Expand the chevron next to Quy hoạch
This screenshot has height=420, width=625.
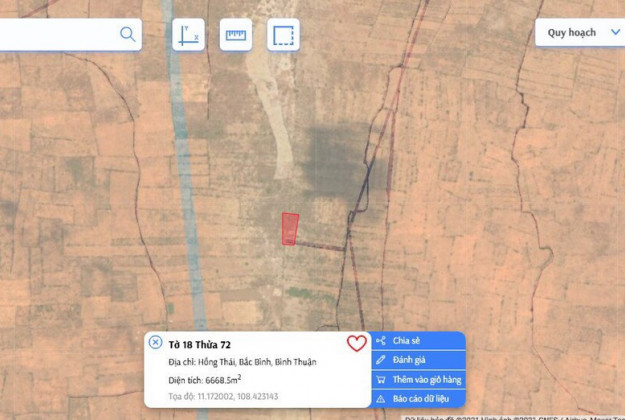click(x=615, y=32)
